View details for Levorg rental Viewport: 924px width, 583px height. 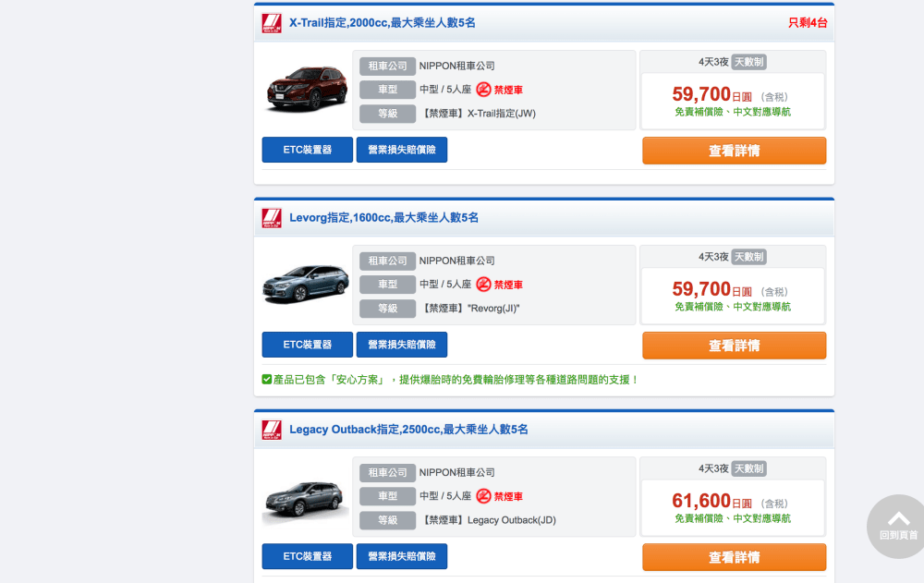734,346
